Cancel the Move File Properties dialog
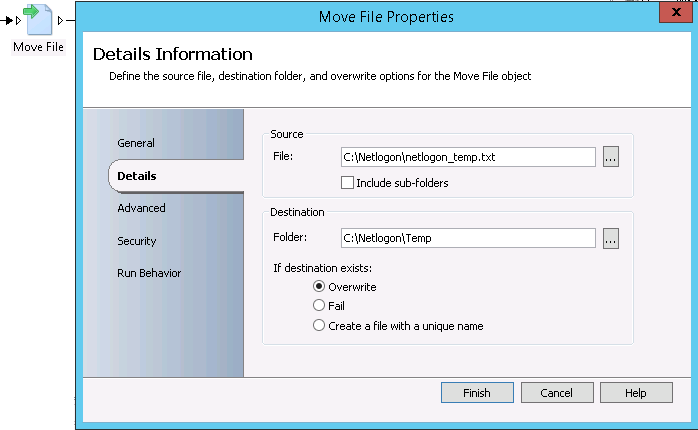Image resolution: width=698 pixels, height=430 pixels. [x=557, y=393]
